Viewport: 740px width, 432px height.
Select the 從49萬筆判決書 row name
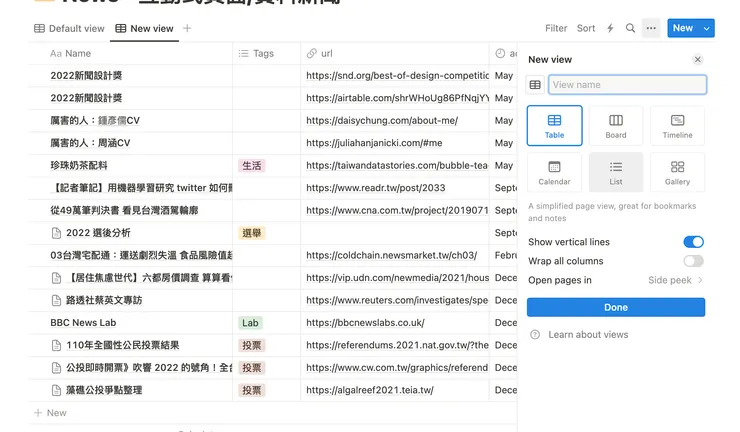pyautogui.click(x=124, y=210)
